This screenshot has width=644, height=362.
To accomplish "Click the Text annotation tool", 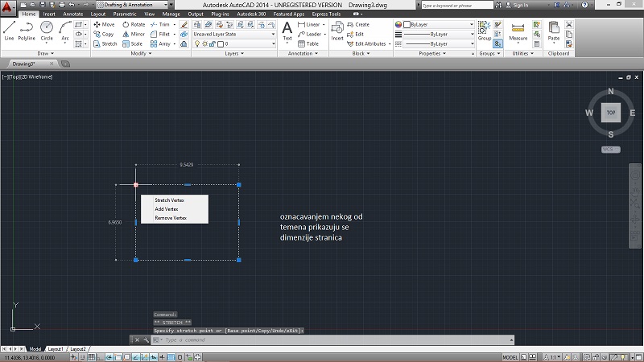I will point(287,30).
